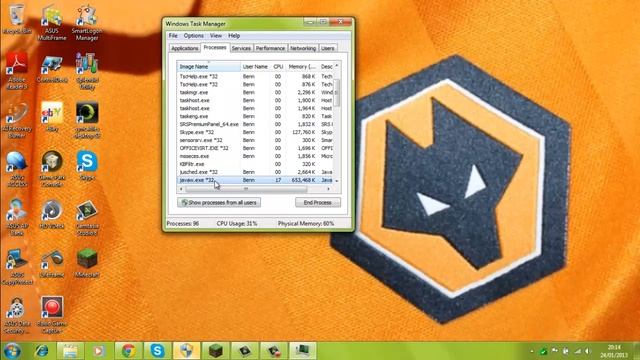
Task: Open Internet Explorer from the taskbar
Action: pos(42,351)
